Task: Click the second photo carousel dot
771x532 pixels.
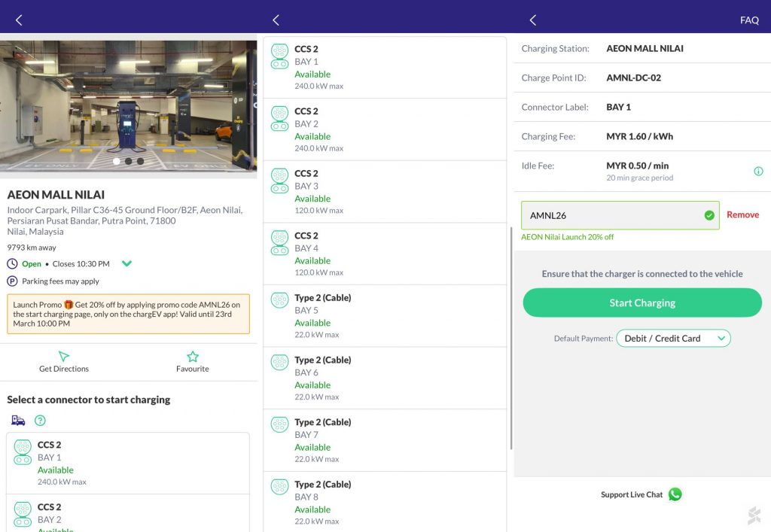Action: pyautogui.click(x=128, y=161)
